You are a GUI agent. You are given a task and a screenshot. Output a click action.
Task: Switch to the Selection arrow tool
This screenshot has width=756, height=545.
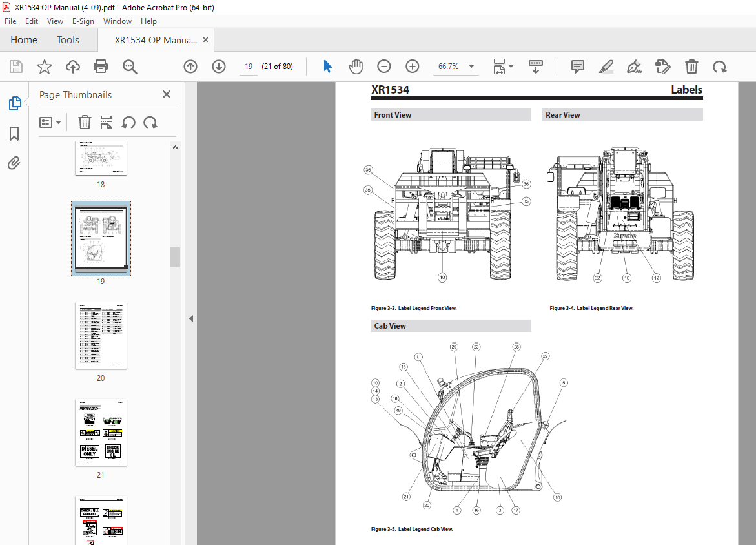(327, 66)
